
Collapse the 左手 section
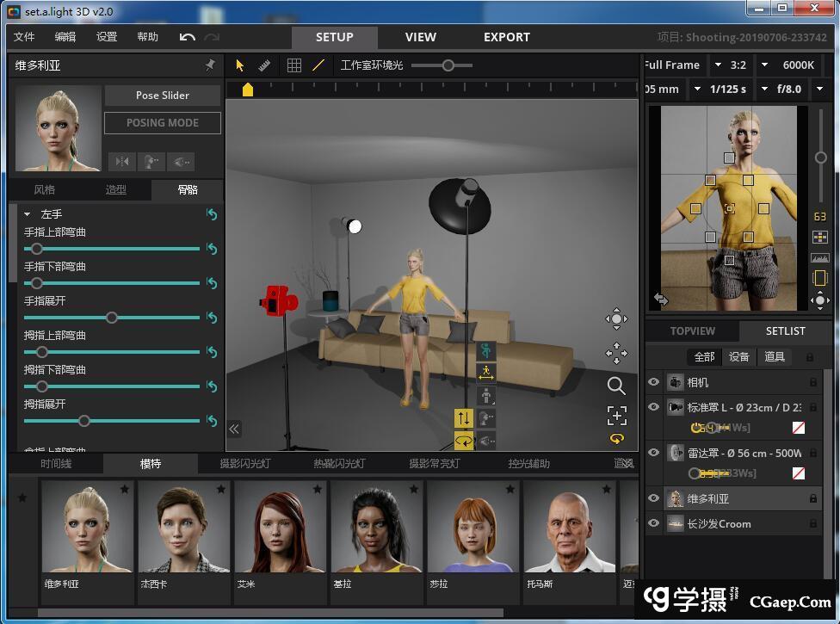pyautogui.click(x=28, y=214)
